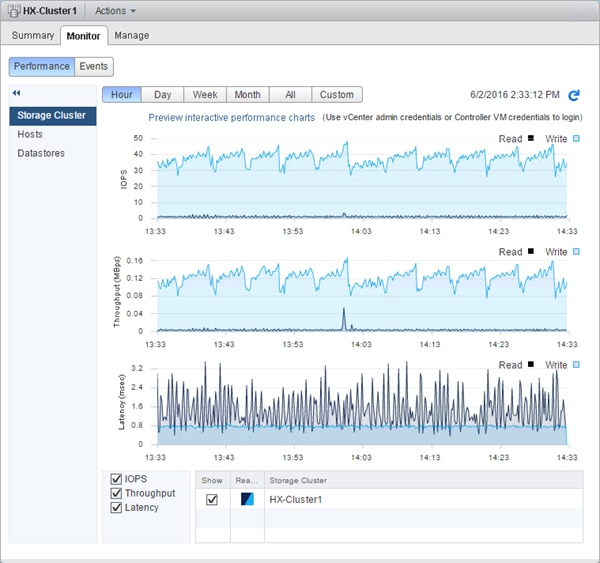The height and width of the screenshot is (563, 600).
Task: Click Write legend square on Latency chart
Action: click(576, 364)
